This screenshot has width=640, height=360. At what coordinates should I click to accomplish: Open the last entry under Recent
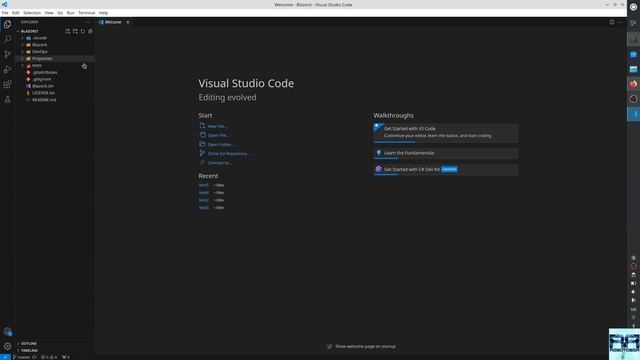[x=203, y=208]
